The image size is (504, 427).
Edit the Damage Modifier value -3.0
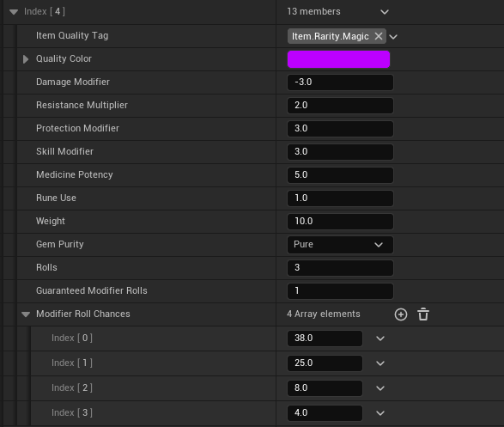[x=340, y=82]
